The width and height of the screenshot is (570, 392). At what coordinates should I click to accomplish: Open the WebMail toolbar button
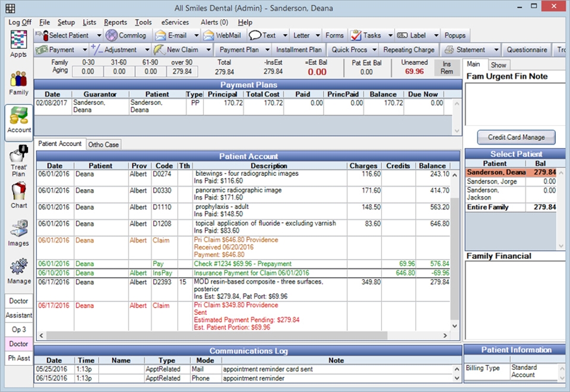coord(223,36)
